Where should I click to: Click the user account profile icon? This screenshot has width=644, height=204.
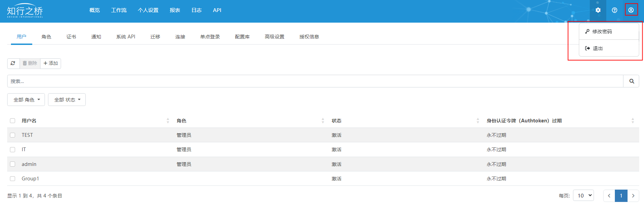(631, 10)
